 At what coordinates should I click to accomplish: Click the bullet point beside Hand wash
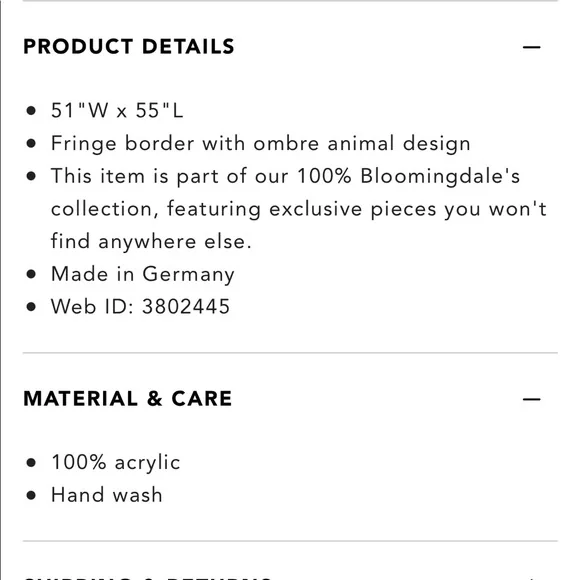tap(31, 495)
